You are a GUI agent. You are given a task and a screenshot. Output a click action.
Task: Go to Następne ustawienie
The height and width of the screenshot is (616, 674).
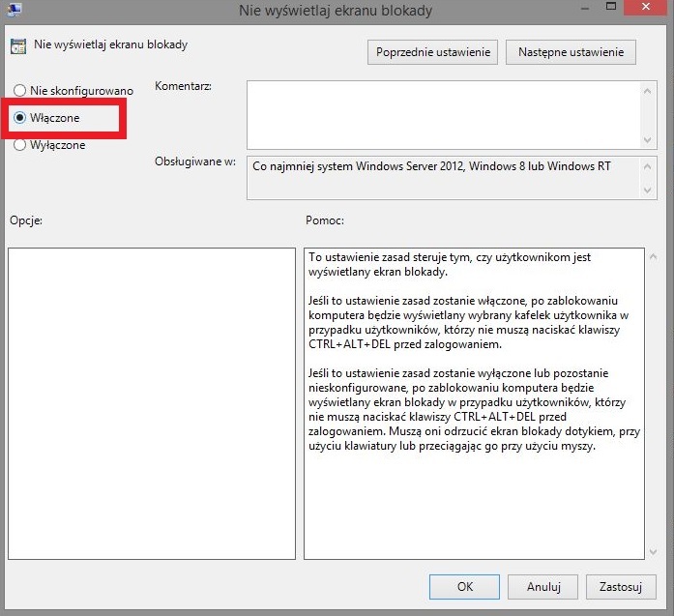(571, 52)
